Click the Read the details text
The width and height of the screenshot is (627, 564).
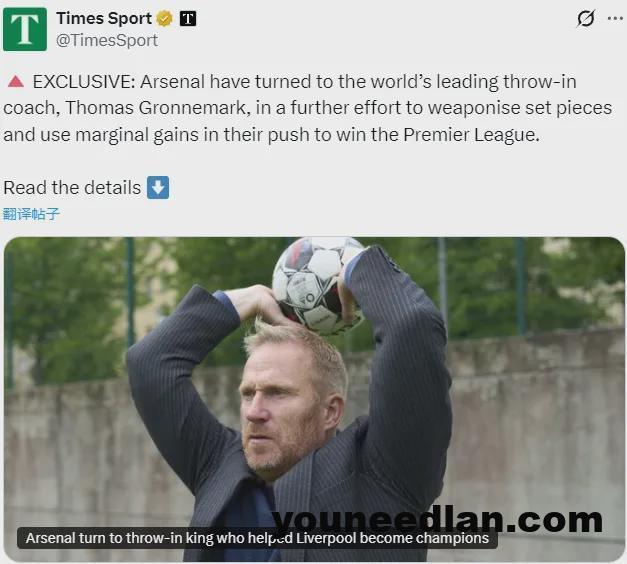click(x=72, y=188)
